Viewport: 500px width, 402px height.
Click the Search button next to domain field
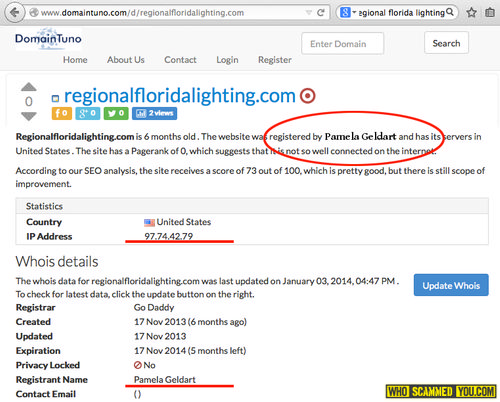coord(446,43)
